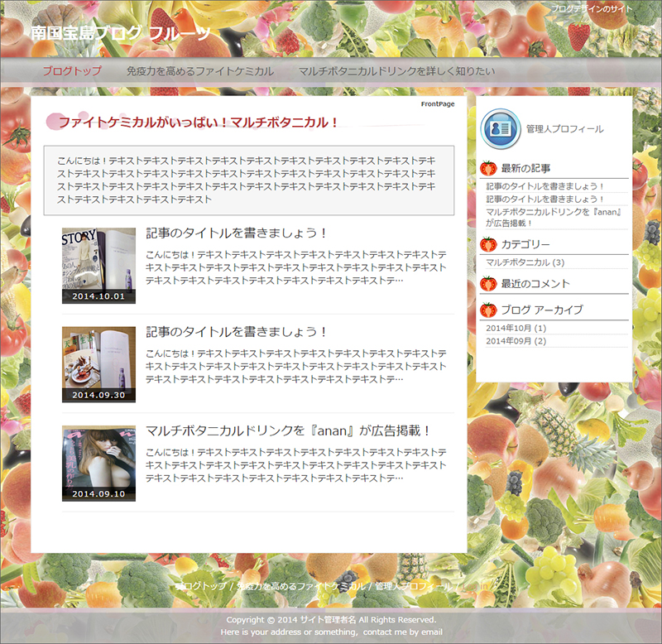Select マルチボタニカルドリンクを詳しく知りたい menu item
The height and width of the screenshot is (644, 662).
click(396, 71)
